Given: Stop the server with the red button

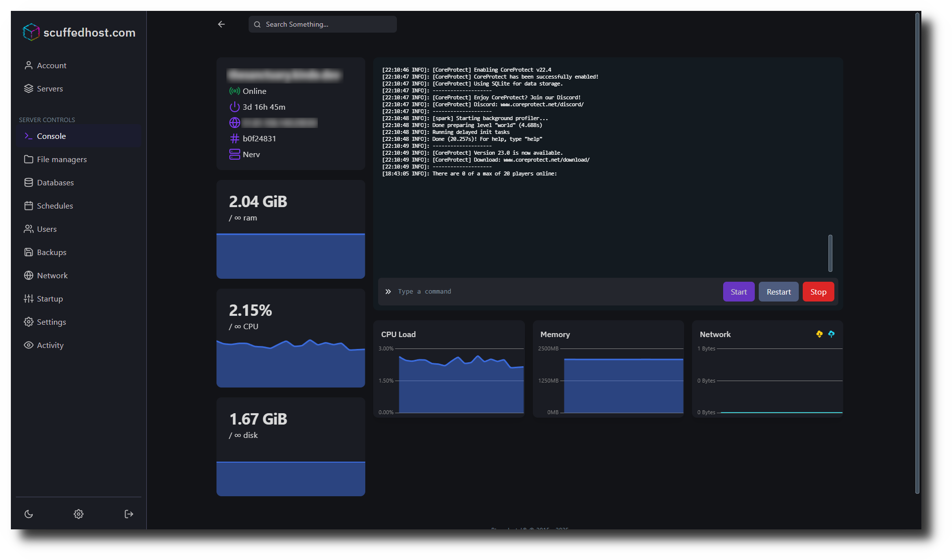Looking at the screenshot, I should tap(818, 292).
